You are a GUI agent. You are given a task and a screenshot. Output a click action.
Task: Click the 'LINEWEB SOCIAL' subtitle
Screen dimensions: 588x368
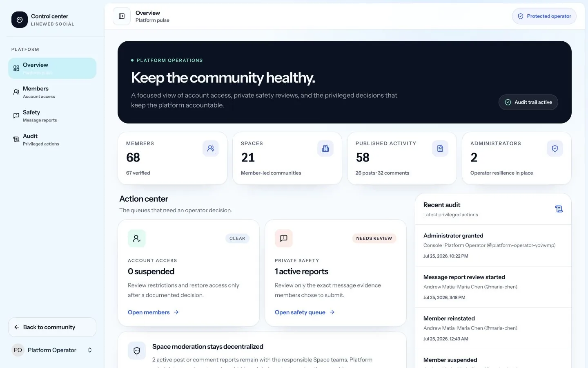53,24
